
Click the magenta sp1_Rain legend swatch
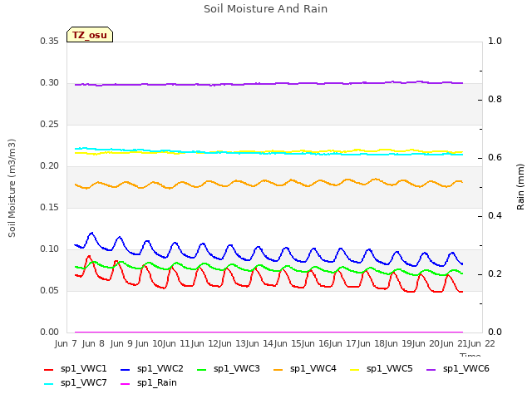(x=126, y=384)
